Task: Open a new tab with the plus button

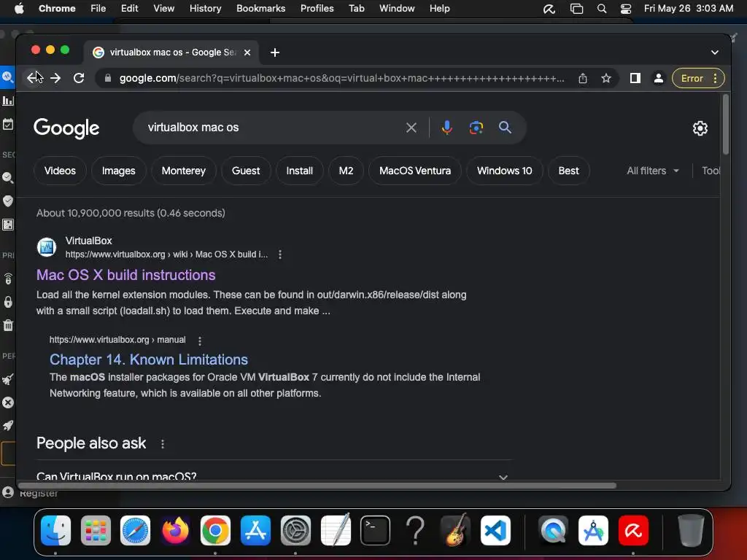Action: [x=275, y=52]
